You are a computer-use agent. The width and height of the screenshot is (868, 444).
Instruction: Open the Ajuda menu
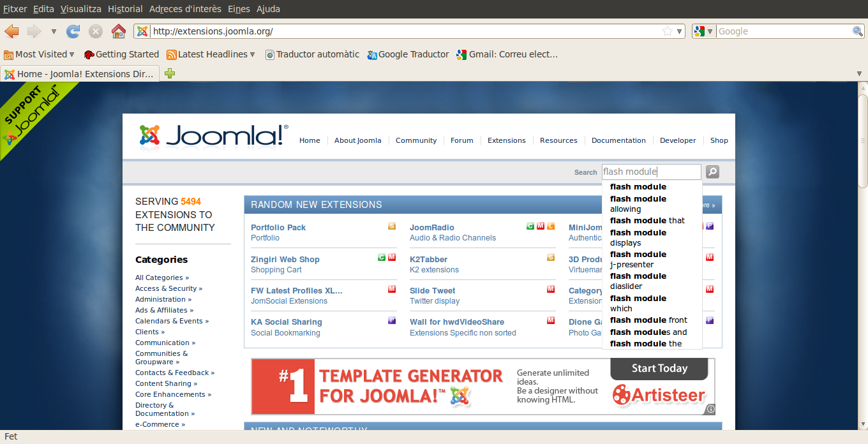[x=268, y=9]
